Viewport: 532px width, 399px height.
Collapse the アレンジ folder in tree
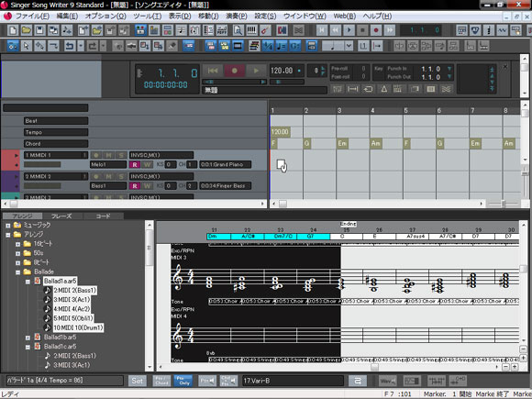tap(8, 235)
